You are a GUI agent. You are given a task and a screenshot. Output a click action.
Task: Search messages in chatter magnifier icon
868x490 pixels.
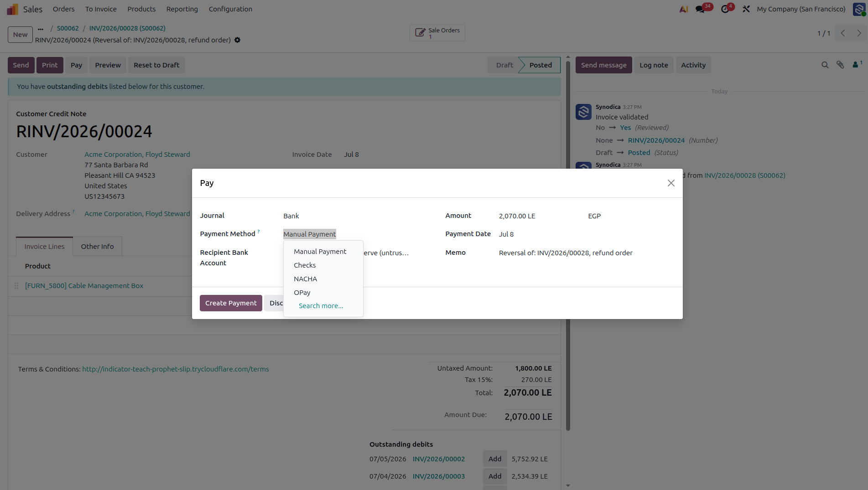(x=825, y=65)
